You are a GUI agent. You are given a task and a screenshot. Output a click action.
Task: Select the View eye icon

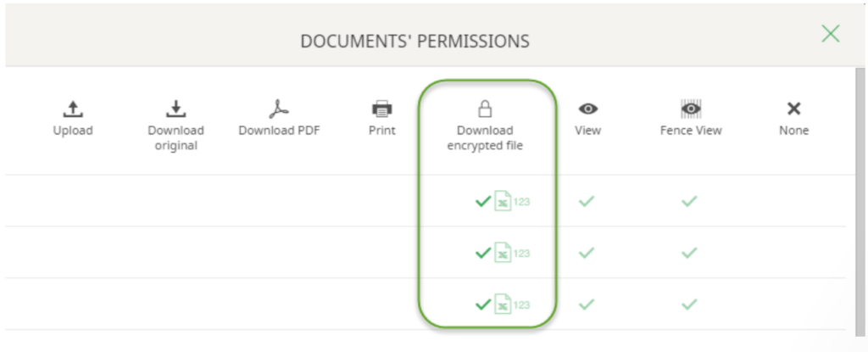point(588,109)
